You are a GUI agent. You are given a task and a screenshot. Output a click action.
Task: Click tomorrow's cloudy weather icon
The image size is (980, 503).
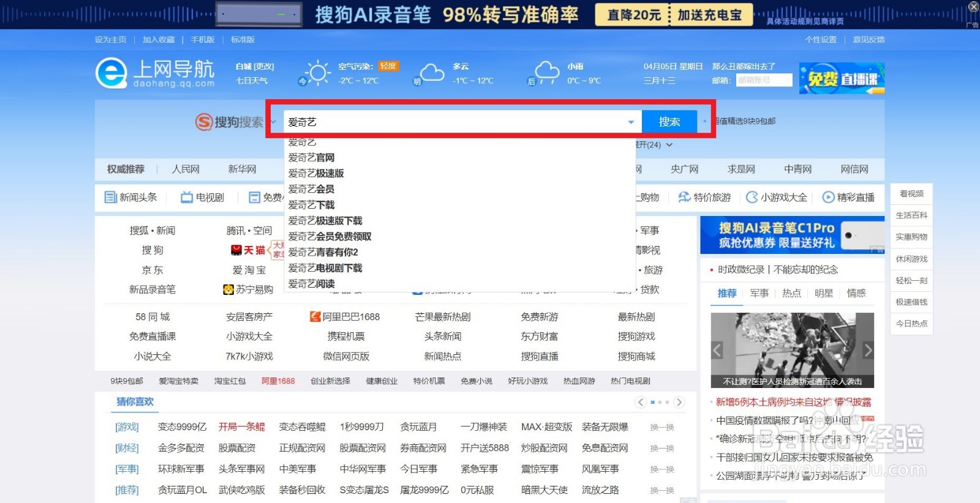(x=431, y=73)
